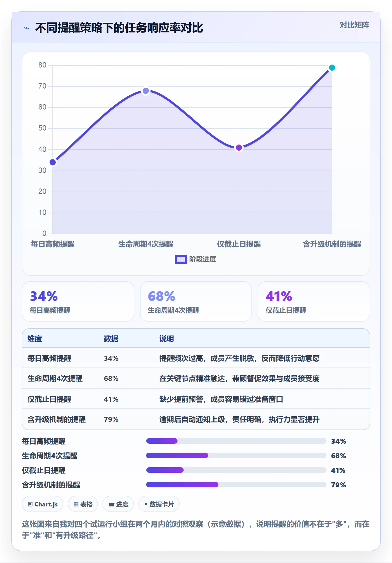This screenshot has width=392, height=563.
Task: Select the Chart.js tag chip
Action: 43,504
